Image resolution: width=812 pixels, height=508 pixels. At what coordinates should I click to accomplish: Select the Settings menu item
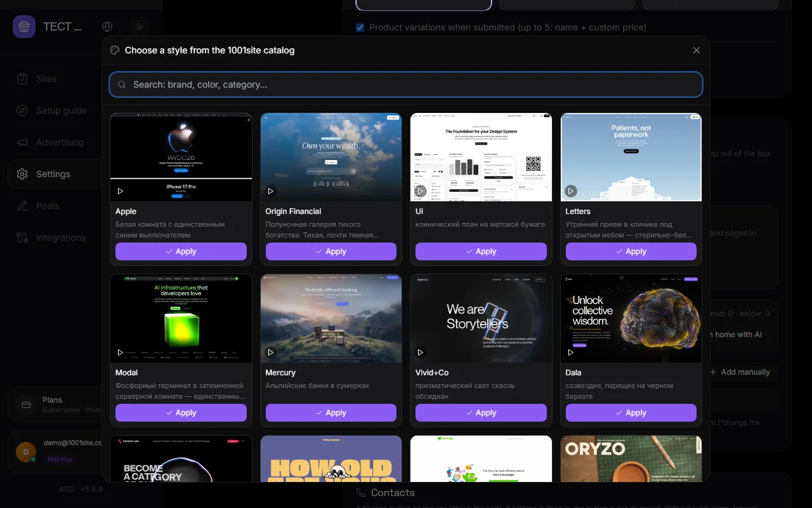coord(55,174)
